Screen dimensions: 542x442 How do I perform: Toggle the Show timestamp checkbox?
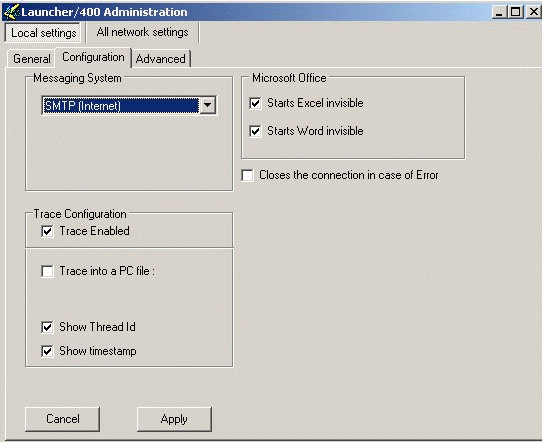tap(47, 351)
